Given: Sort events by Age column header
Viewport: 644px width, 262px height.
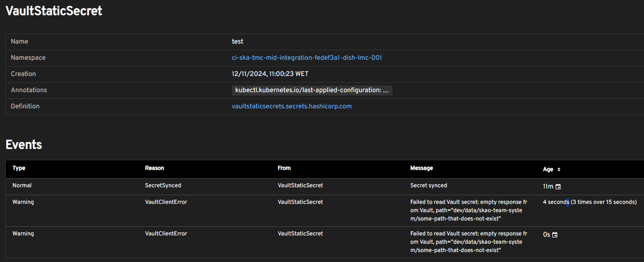Looking at the screenshot, I should click(548, 169).
